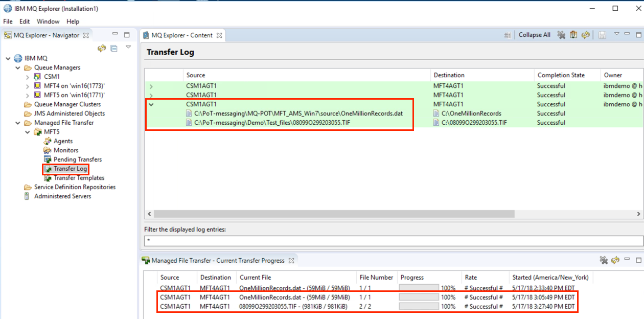Expand the CSM1 queue manager

pos(27,77)
